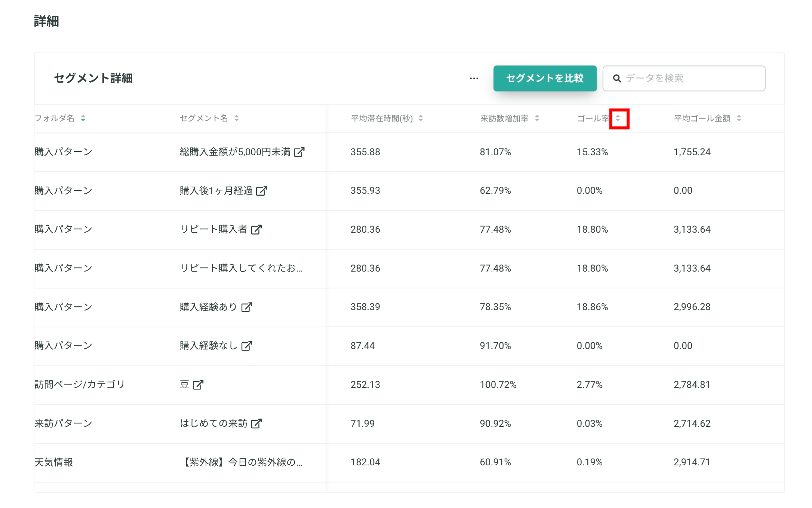812x508 pixels.
Task: Select value 87.44 in dwell time column
Action: 363,346
